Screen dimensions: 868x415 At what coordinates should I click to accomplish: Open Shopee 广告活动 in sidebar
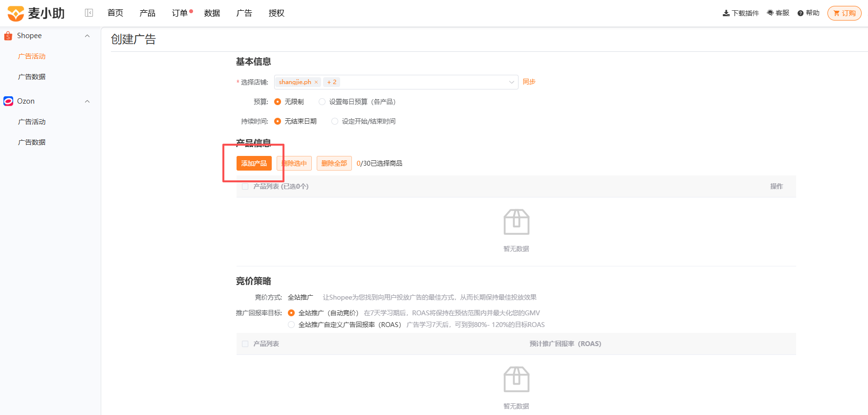coord(32,56)
